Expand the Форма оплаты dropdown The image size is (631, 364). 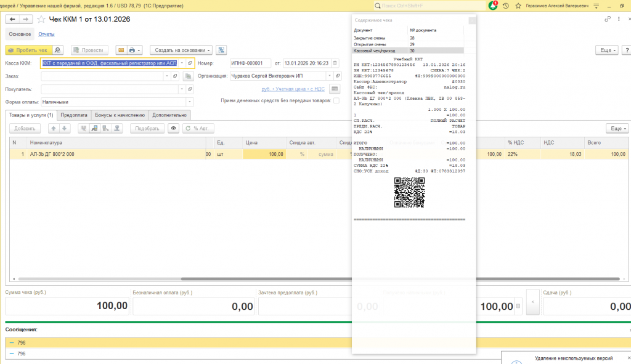(x=190, y=102)
